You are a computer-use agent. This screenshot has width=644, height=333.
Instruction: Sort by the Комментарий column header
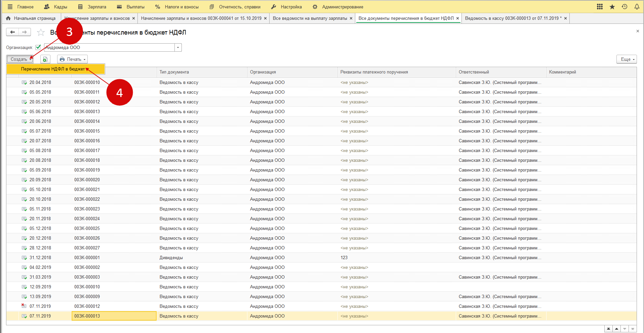tap(591, 72)
